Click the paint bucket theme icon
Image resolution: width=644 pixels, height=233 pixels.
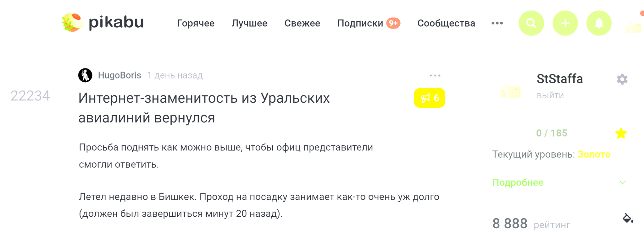tap(628, 218)
